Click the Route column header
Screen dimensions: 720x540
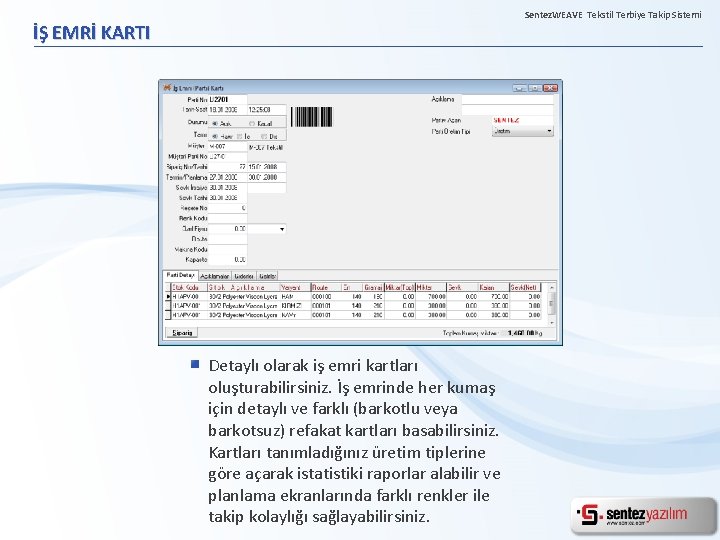(326, 287)
